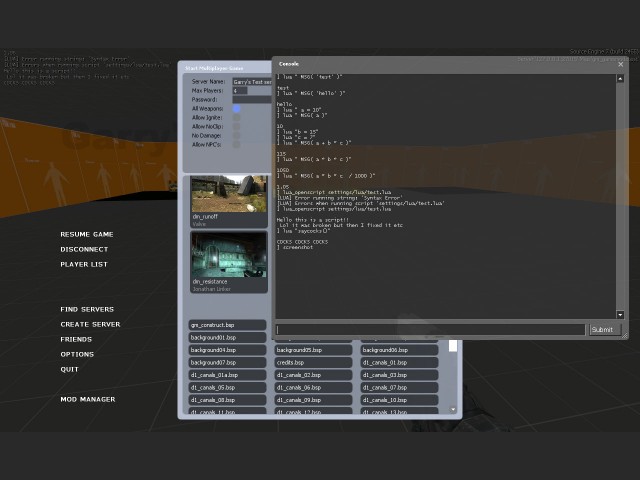The height and width of the screenshot is (480, 640).
Task: Open the Mod Manager
Action: coord(88,399)
